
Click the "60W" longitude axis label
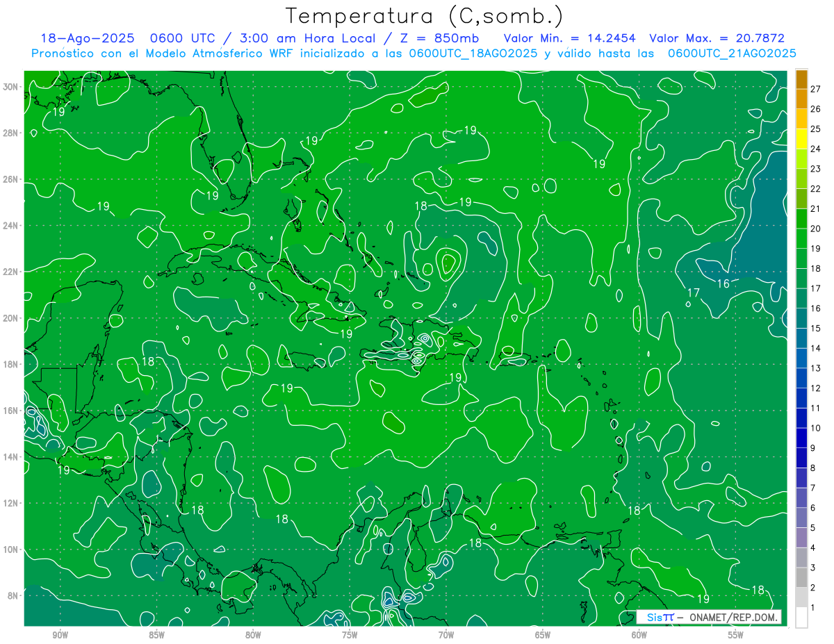click(x=639, y=635)
